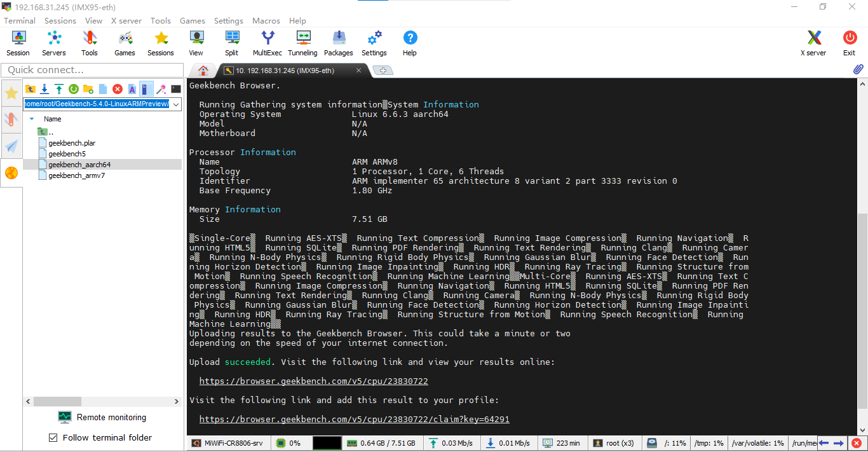Screen dimensions: 868x452
Task: Open the Terminal menu
Action: 20,20
